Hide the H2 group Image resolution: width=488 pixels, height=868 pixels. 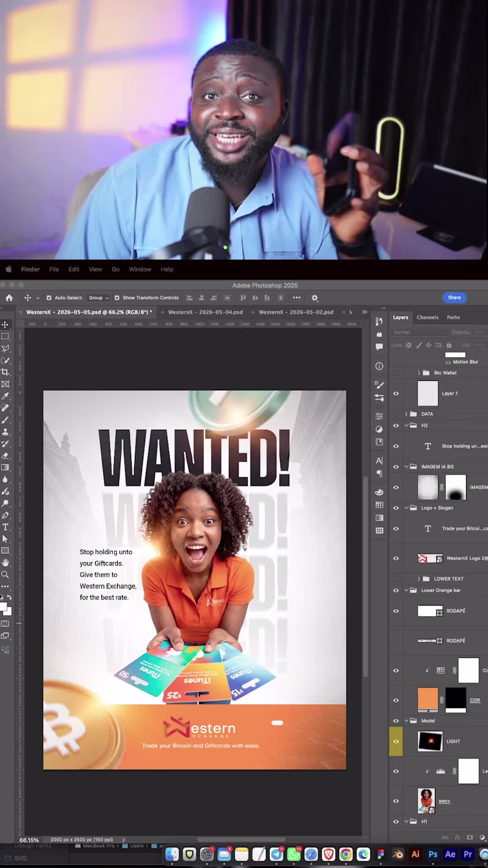[396, 425]
